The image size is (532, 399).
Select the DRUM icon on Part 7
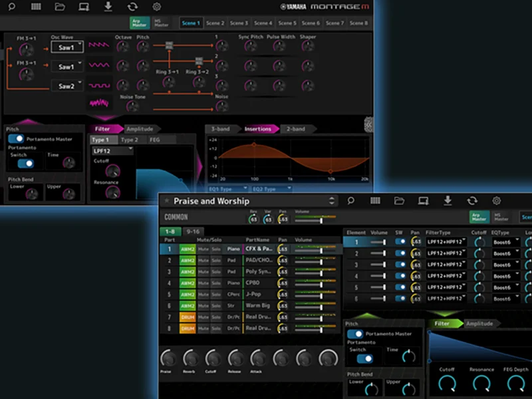point(187,317)
